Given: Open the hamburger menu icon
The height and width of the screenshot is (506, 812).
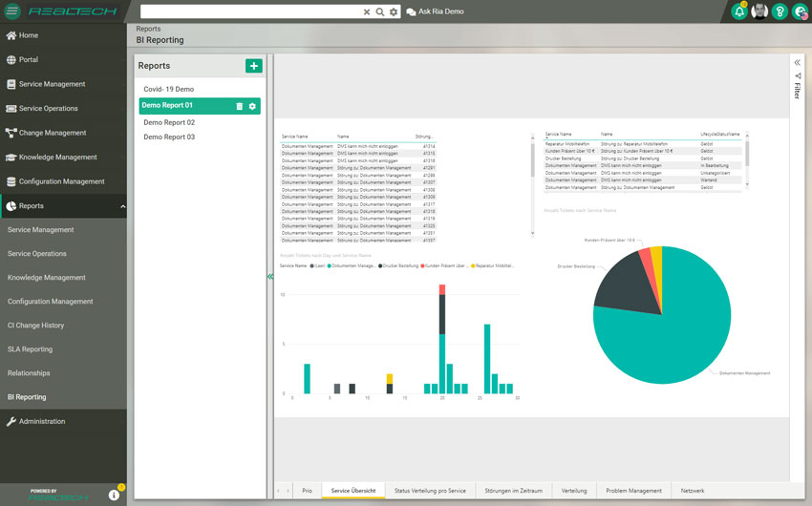Looking at the screenshot, I should point(11,11).
